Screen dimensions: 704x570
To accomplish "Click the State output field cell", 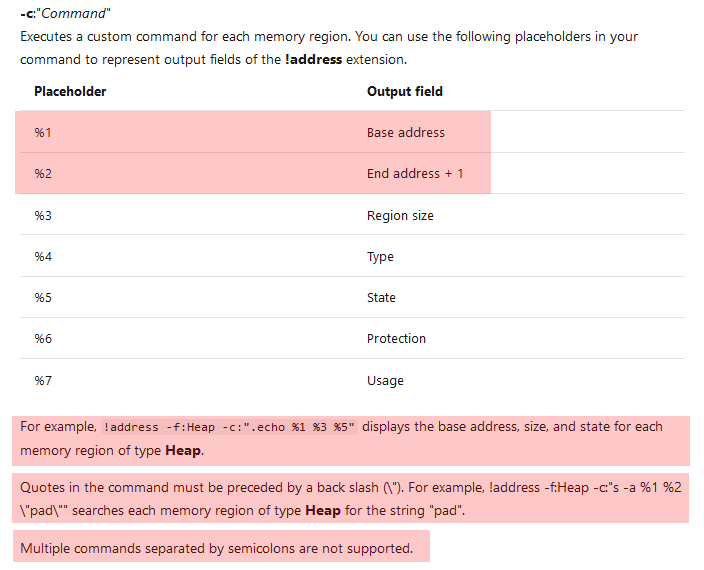I will [381, 298].
